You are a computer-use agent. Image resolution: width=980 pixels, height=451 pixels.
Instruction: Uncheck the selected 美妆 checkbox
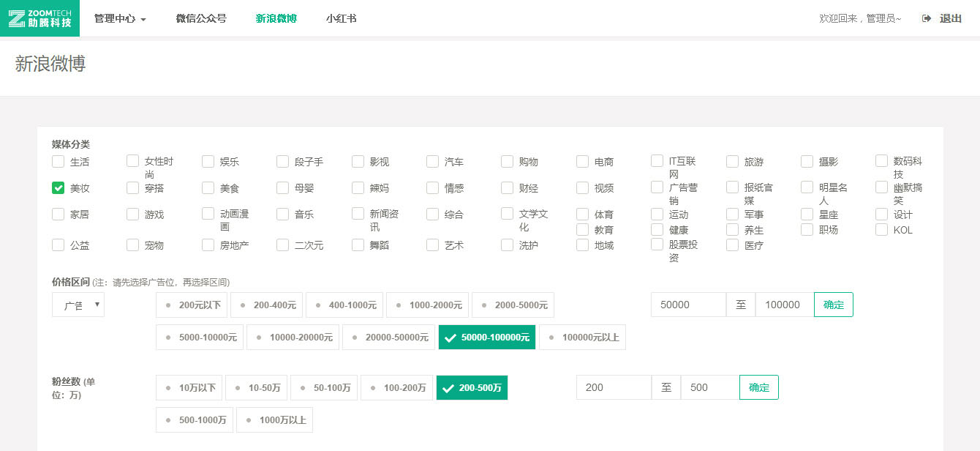pos(58,187)
